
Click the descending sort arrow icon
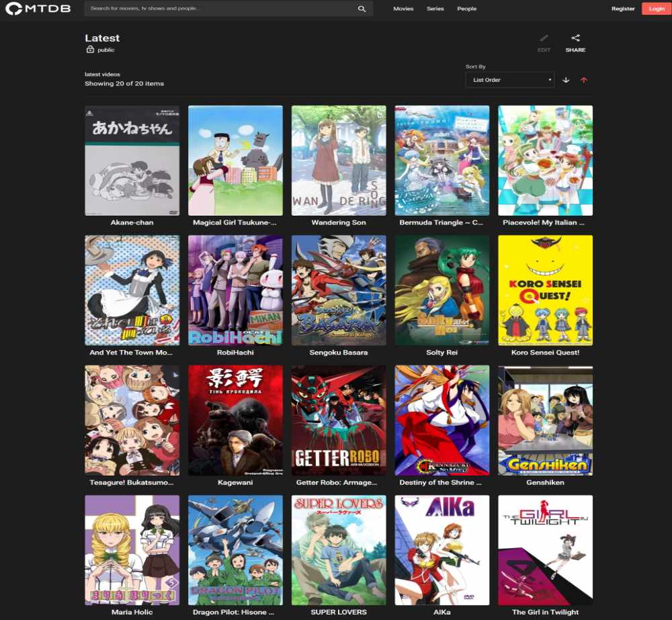tap(566, 80)
